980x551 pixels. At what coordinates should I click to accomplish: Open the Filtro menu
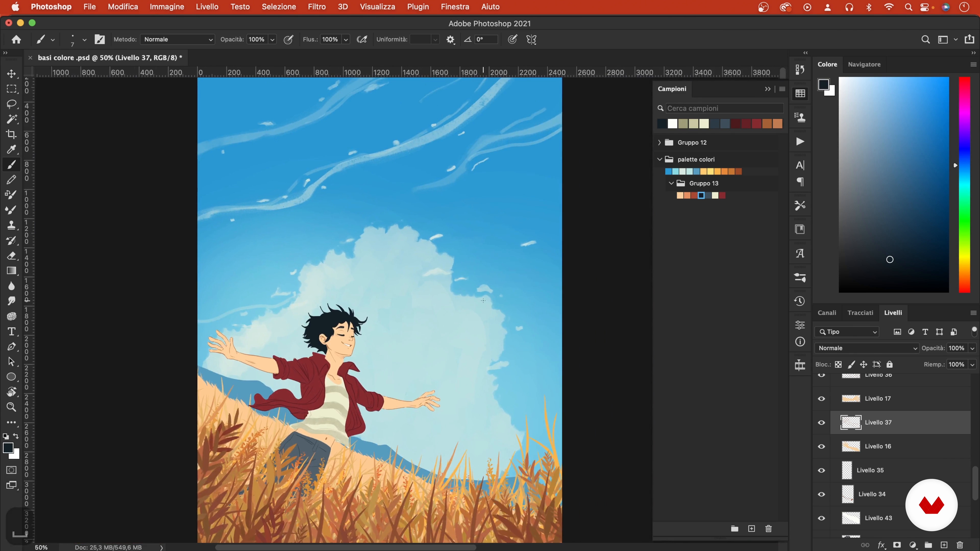316,7
